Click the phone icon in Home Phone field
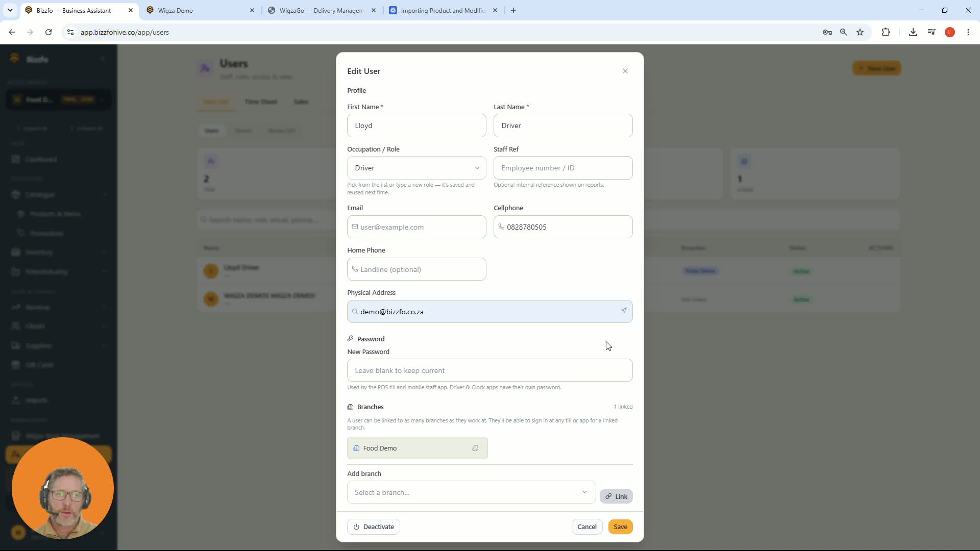Image resolution: width=980 pixels, height=551 pixels. point(355,269)
